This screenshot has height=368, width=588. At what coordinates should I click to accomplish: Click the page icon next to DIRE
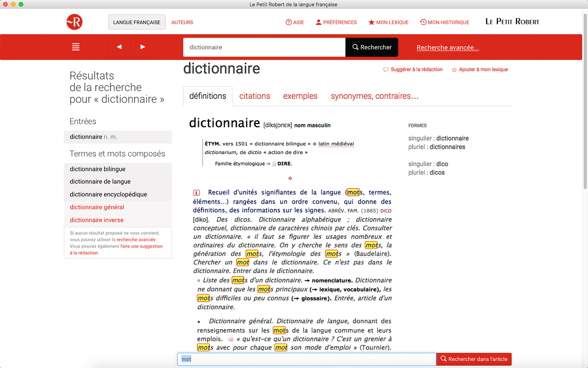[274, 164]
